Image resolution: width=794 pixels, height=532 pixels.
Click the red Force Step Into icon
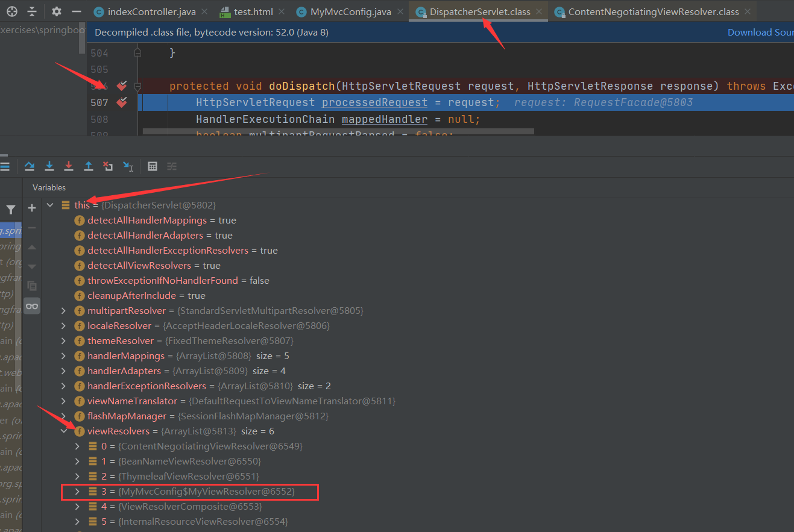point(69,166)
